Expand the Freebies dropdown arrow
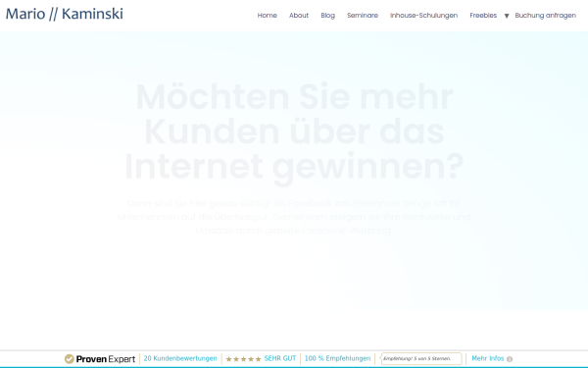588x368 pixels. [x=507, y=16]
